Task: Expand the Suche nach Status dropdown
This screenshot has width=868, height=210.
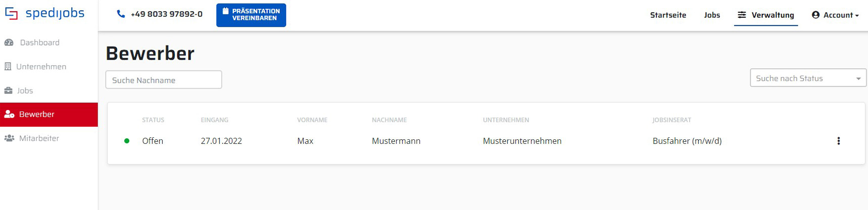Action: click(x=807, y=78)
